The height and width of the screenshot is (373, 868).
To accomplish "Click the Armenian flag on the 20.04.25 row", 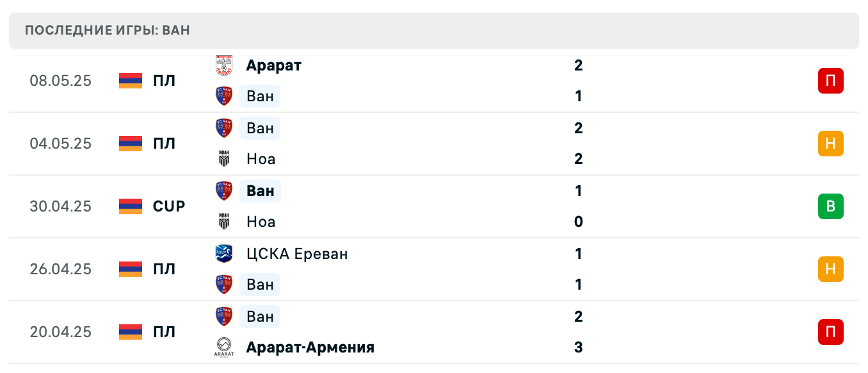I will [x=130, y=332].
